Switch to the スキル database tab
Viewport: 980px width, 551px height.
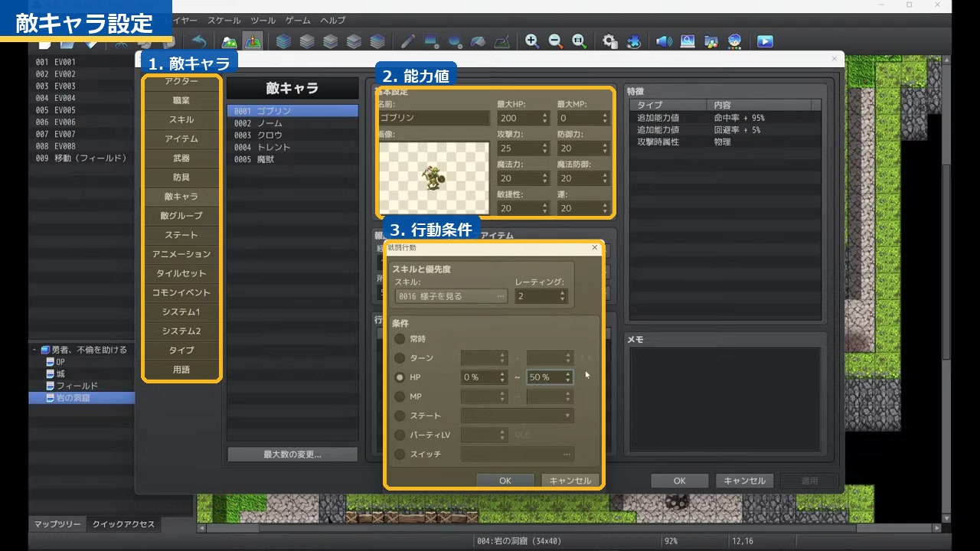[181, 119]
